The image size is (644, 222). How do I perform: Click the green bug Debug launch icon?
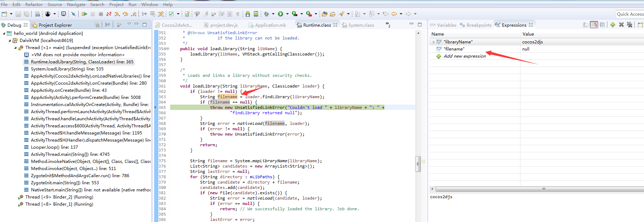pos(267,14)
